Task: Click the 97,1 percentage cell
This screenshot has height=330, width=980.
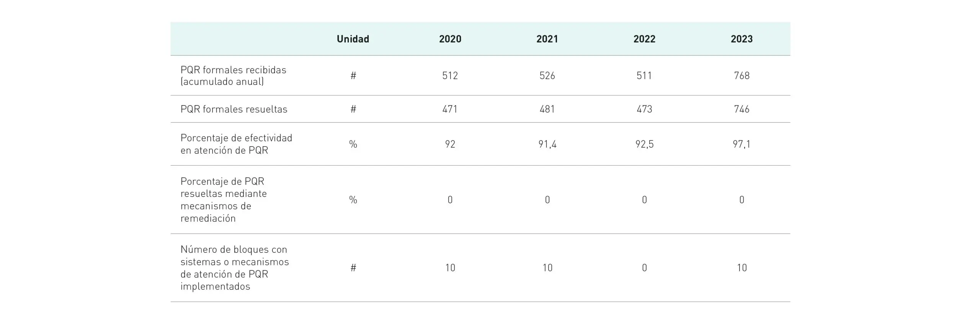Action: pyautogui.click(x=742, y=144)
